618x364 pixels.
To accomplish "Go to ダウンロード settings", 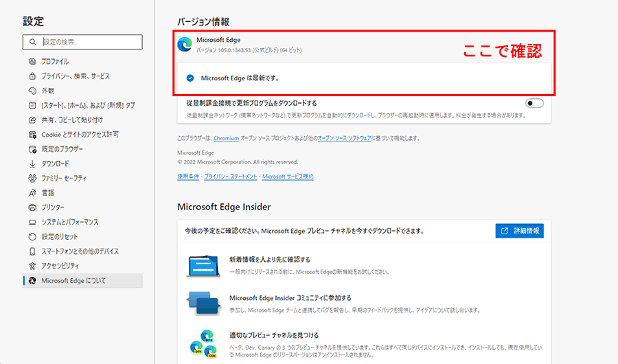I will [x=55, y=163].
